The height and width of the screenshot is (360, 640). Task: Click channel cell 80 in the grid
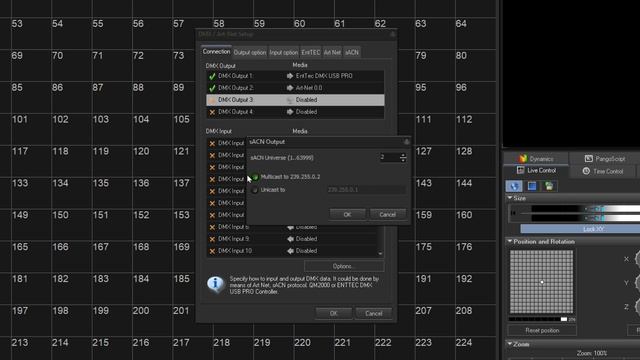pos(475,65)
